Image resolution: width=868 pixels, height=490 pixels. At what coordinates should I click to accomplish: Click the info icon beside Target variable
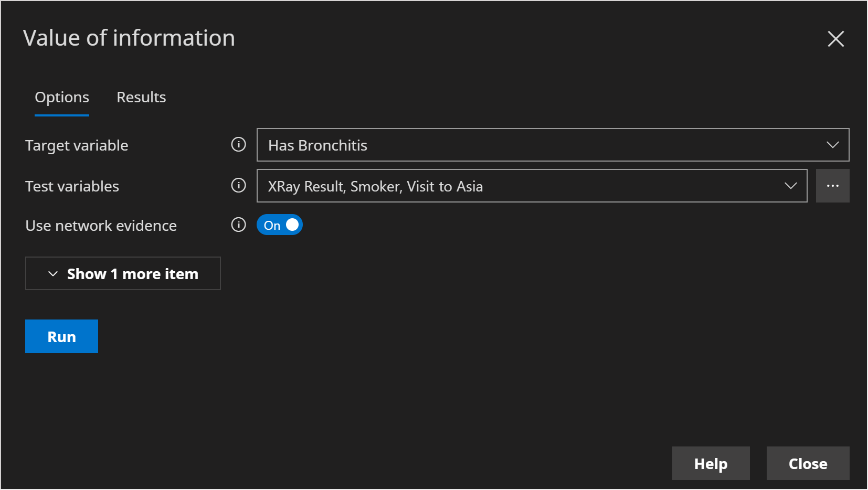click(x=238, y=144)
